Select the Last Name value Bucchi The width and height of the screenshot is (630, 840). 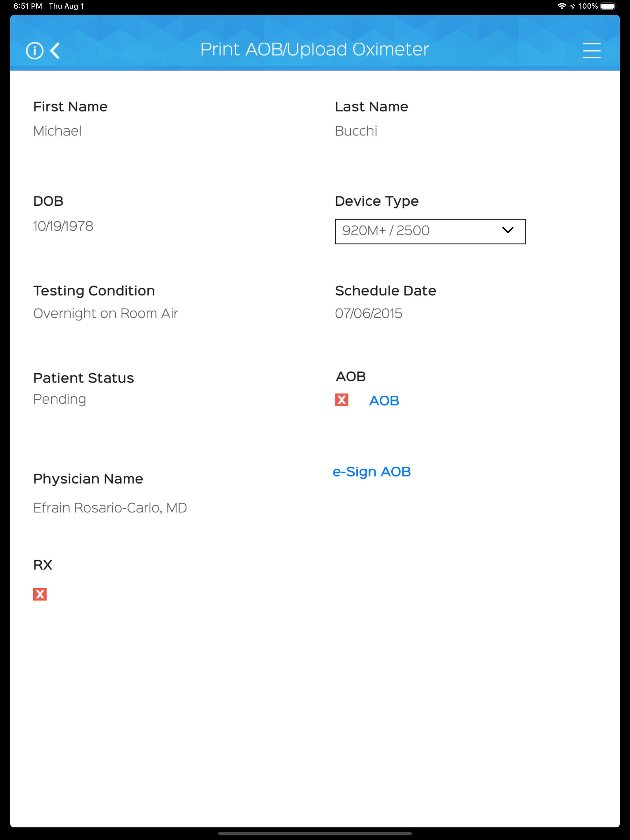pyautogui.click(x=356, y=131)
